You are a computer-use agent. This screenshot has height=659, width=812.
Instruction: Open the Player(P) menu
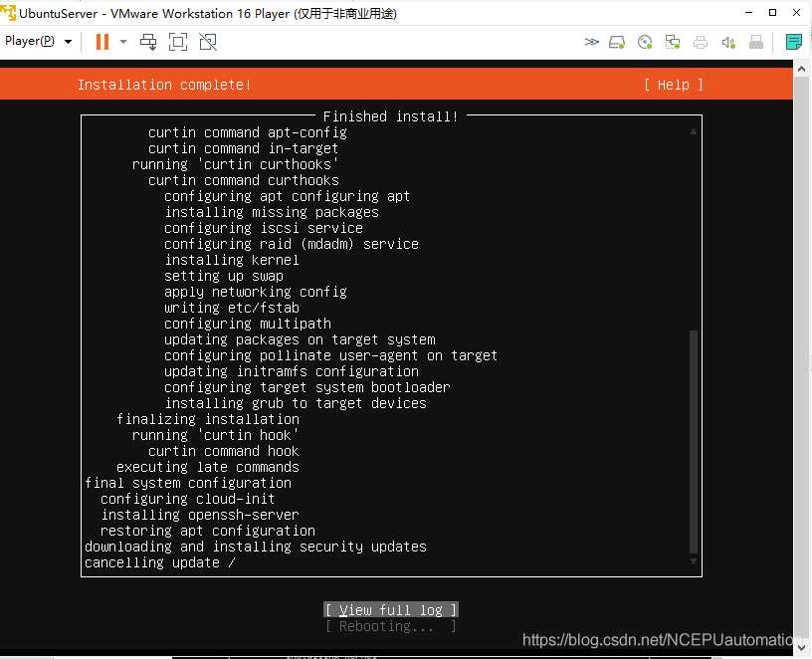38,41
